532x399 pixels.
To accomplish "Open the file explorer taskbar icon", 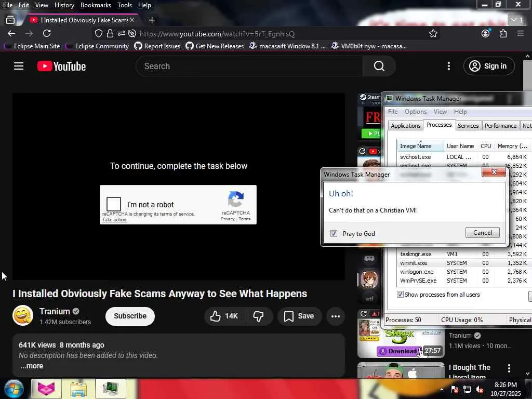I will 78,389.
